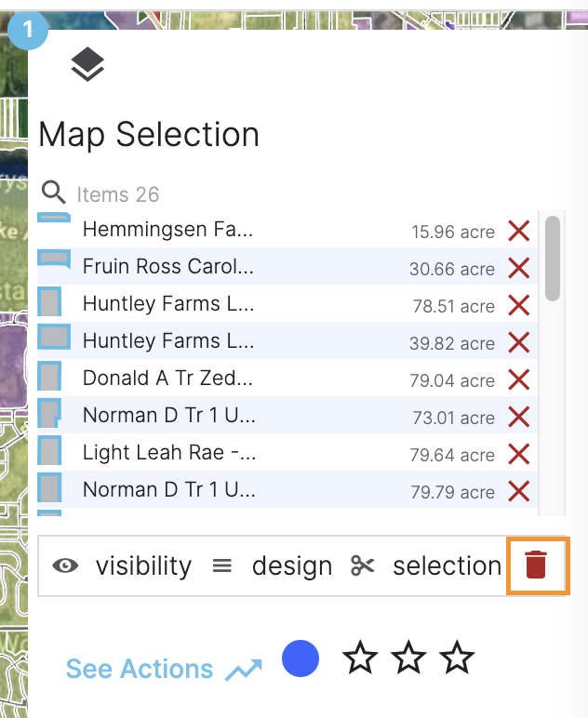The height and width of the screenshot is (718, 588).
Task: Remove Huntley Farms 39.82 acre item
Action: point(519,342)
